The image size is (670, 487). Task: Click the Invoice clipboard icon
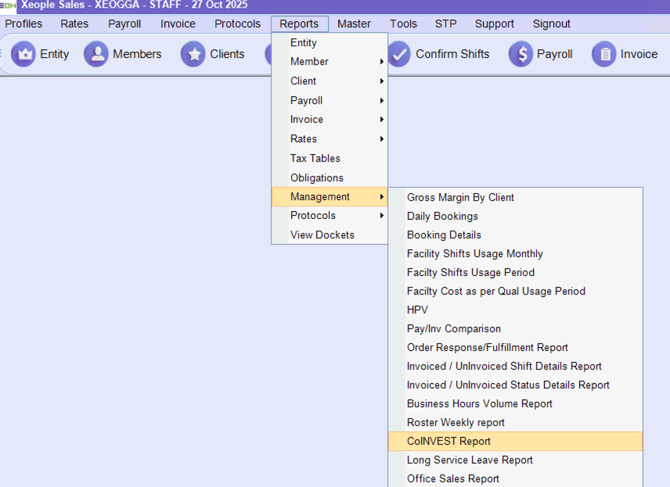coord(604,54)
